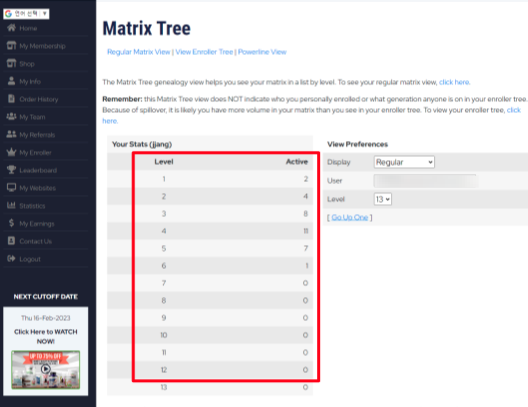Click the 'Thu 16-Feb-2023' cutoff date

(46, 318)
